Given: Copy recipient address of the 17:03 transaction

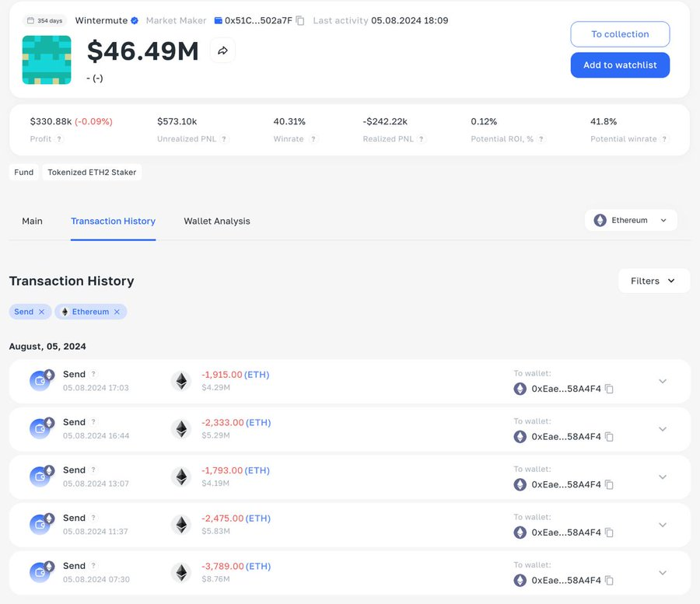Looking at the screenshot, I should coord(609,389).
